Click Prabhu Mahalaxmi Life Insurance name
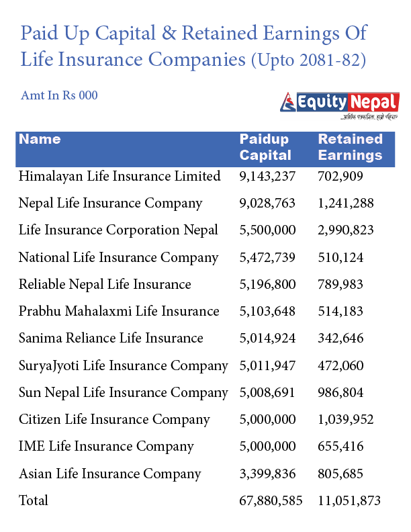The image size is (411, 532). pyautogui.click(x=119, y=311)
